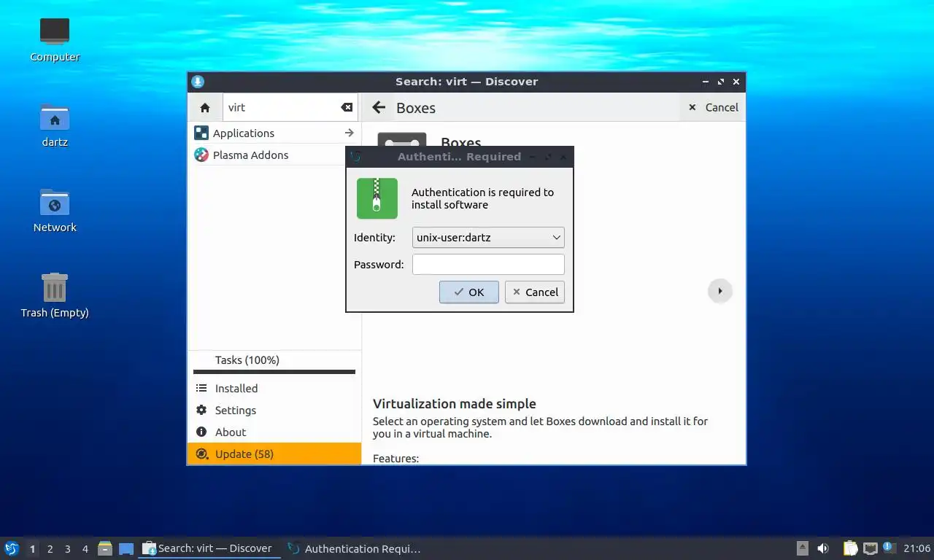This screenshot has height=560, width=934.
Task: Click the wired network tray icon
Action: point(871,548)
